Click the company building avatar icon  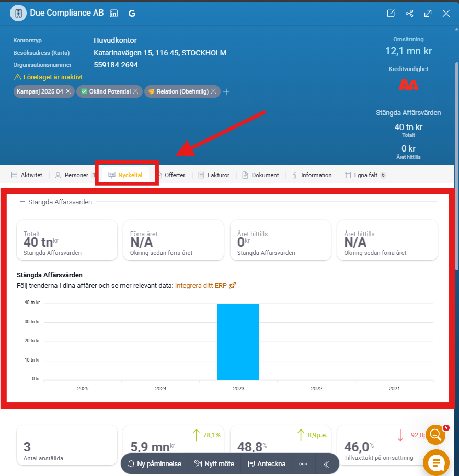pos(18,14)
